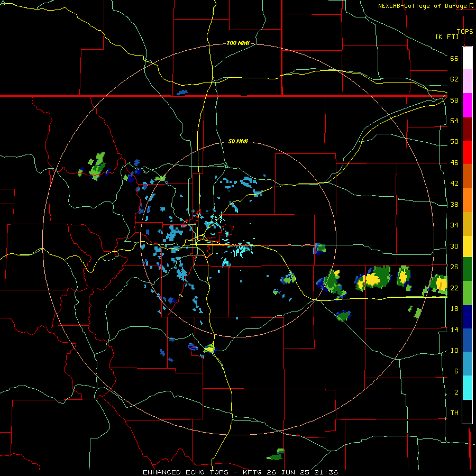Click the "2" scale label

coord(456,392)
